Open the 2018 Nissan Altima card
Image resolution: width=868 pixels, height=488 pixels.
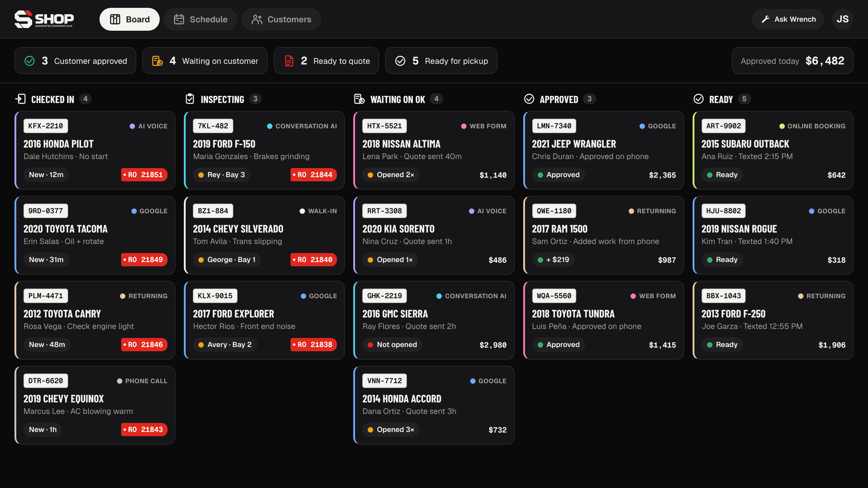click(434, 150)
